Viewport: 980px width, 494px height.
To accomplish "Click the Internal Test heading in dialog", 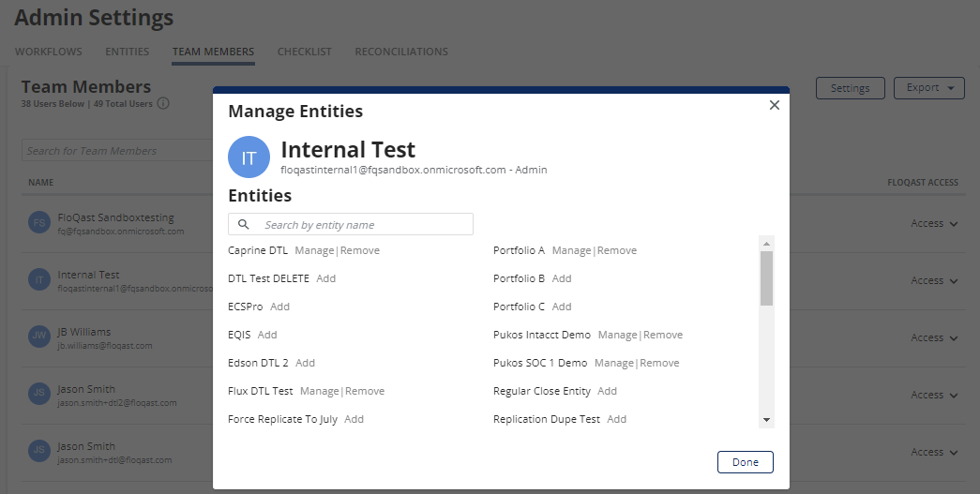I will [348, 150].
